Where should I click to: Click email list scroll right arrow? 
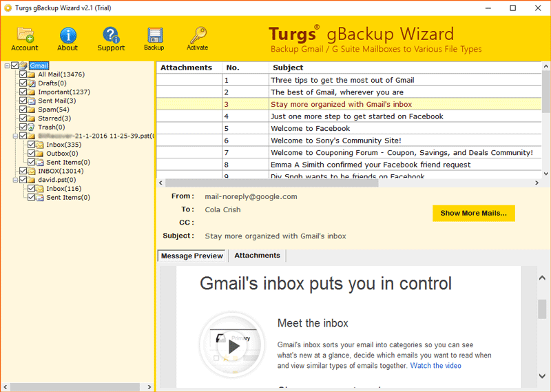(x=537, y=183)
